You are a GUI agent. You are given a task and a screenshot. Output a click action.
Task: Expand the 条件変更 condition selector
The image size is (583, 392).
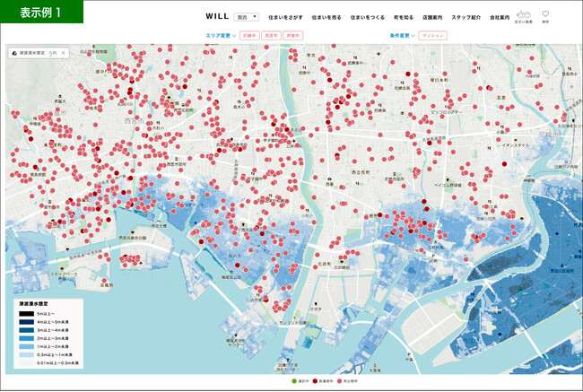(x=403, y=36)
